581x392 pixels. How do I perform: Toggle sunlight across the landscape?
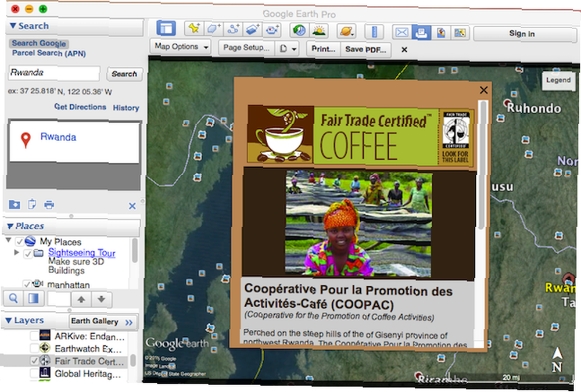(x=318, y=31)
